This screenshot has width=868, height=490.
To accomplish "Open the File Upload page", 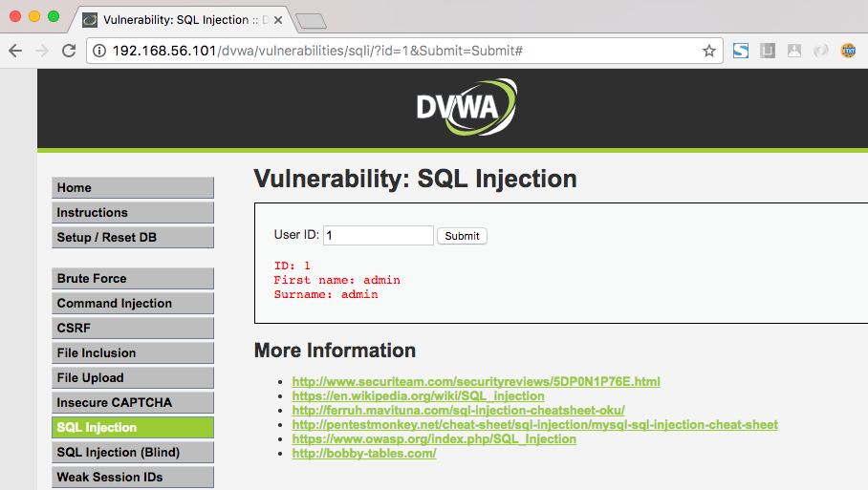I will [133, 378].
